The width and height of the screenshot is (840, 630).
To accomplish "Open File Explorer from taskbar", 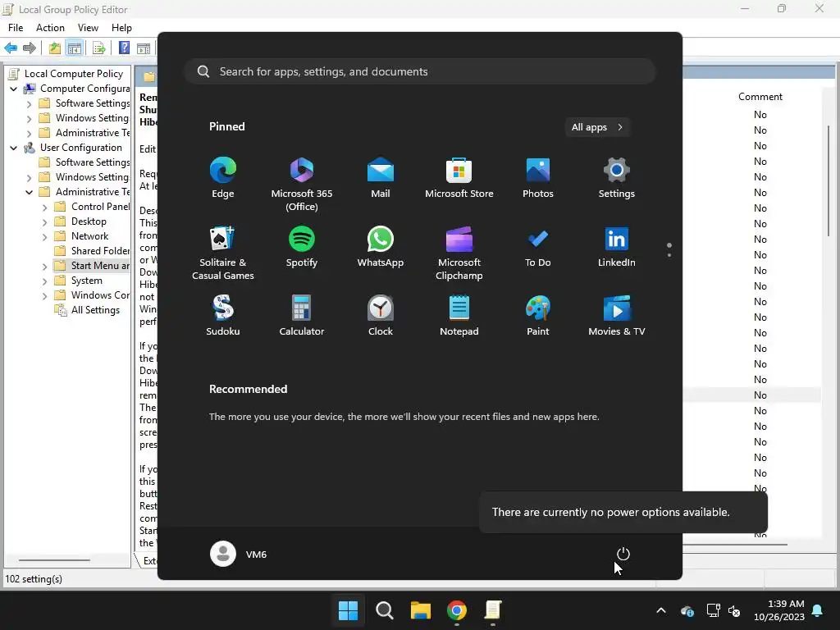I will [421, 610].
